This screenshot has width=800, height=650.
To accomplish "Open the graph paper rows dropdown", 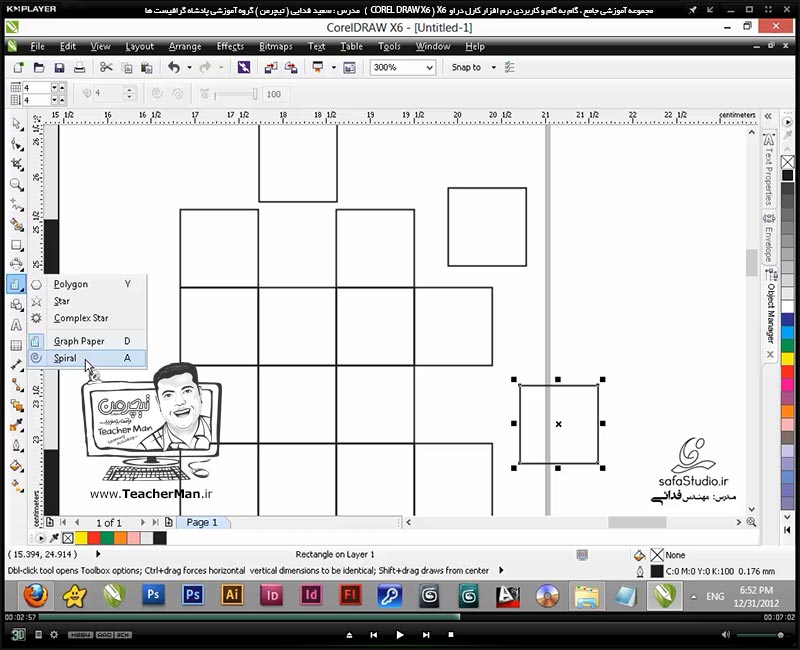I will [54, 100].
